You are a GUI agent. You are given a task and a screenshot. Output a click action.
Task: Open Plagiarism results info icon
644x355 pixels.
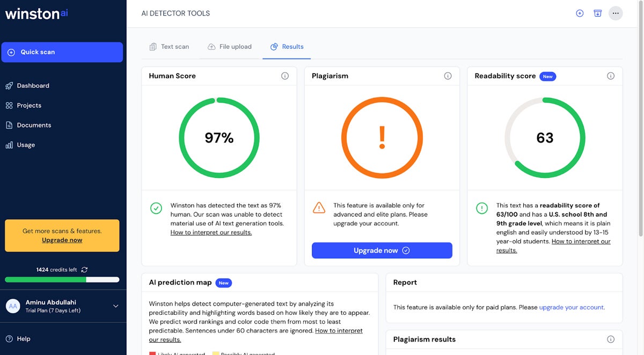pyautogui.click(x=611, y=339)
